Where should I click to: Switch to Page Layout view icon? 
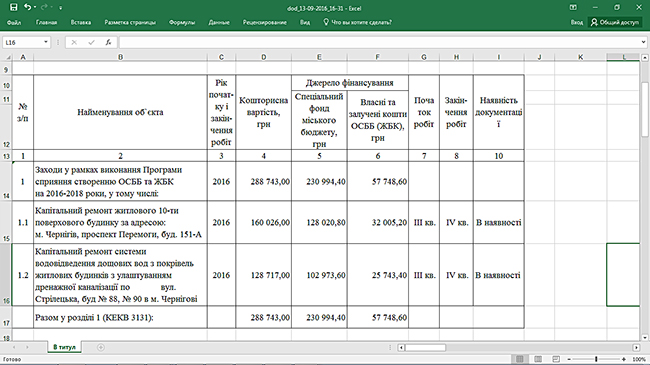(x=538, y=359)
